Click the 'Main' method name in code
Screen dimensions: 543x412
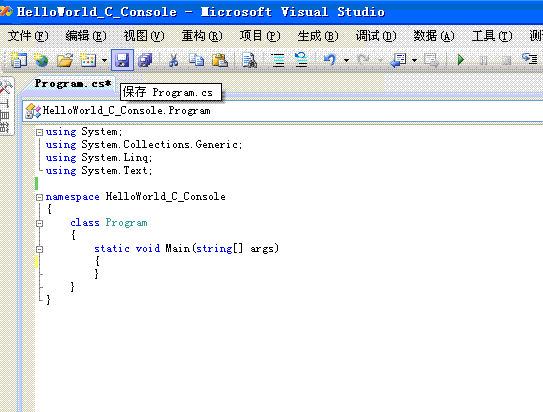[x=178, y=249]
